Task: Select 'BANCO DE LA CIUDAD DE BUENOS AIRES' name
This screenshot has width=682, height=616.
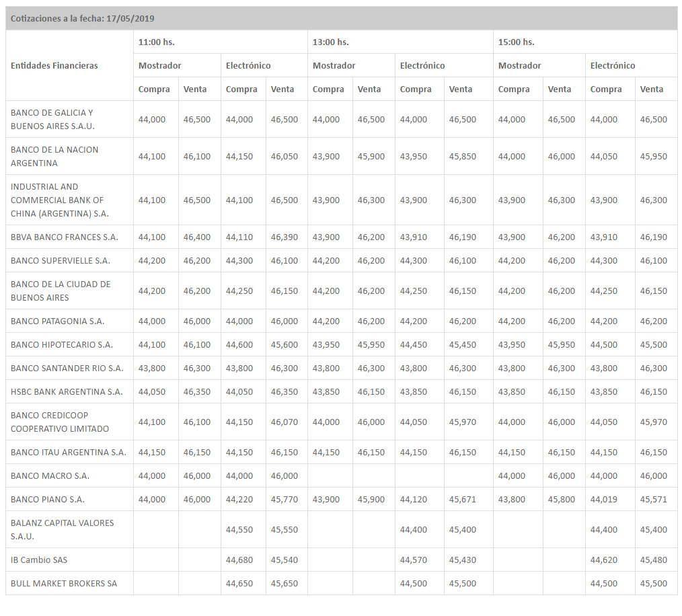Action: [61, 291]
